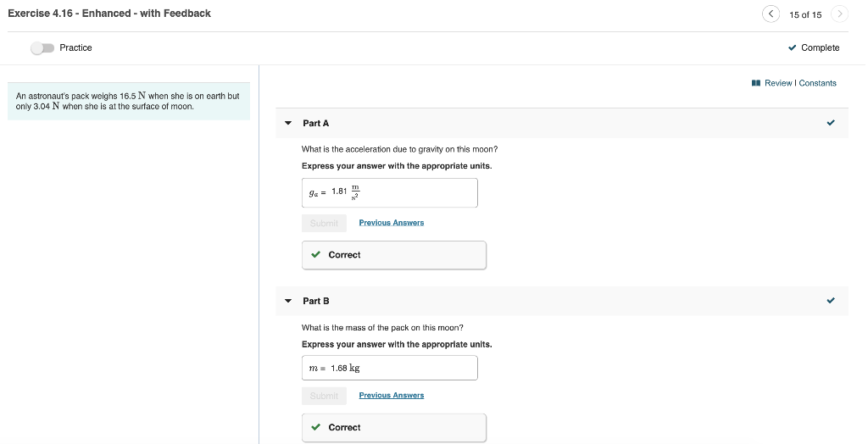Click the Complete checkmark icon

793,47
